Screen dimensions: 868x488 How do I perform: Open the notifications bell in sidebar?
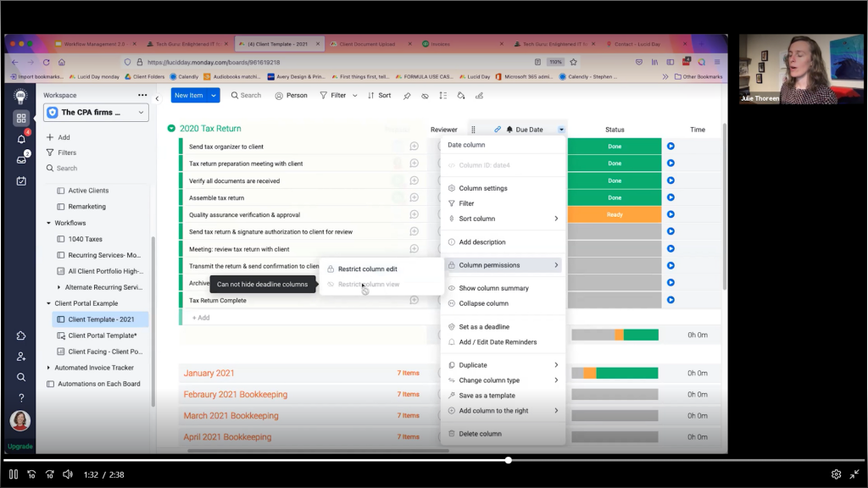tap(21, 139)
